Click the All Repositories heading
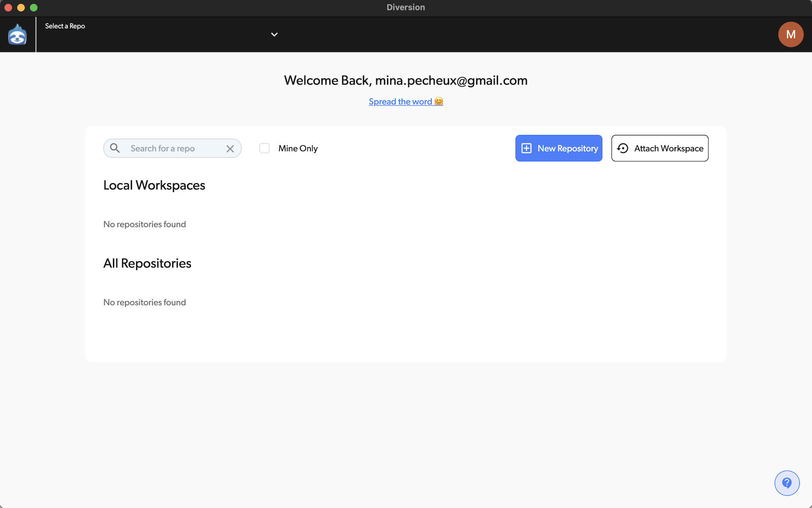The image size is (812, 508). coord(147,263)
